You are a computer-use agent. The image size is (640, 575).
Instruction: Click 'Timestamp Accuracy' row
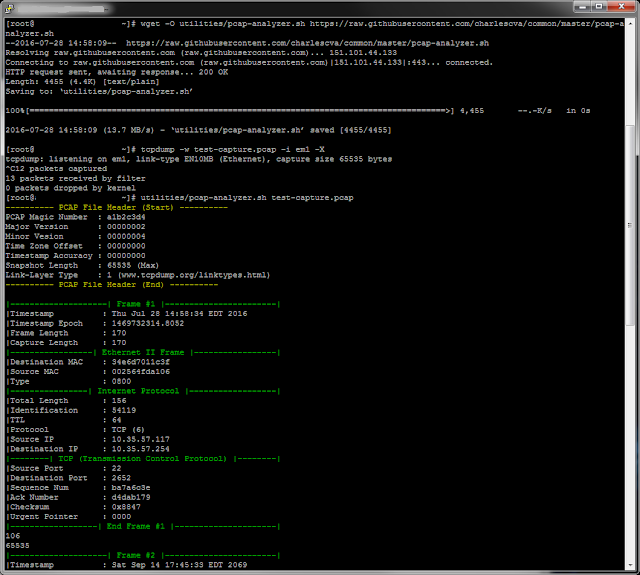(x=76, y=256)
